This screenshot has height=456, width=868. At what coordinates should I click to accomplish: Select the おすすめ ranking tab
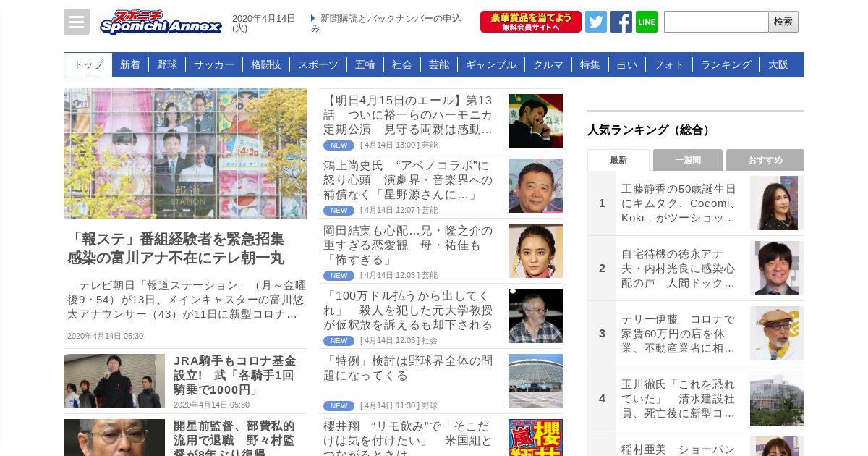point(765,160)
